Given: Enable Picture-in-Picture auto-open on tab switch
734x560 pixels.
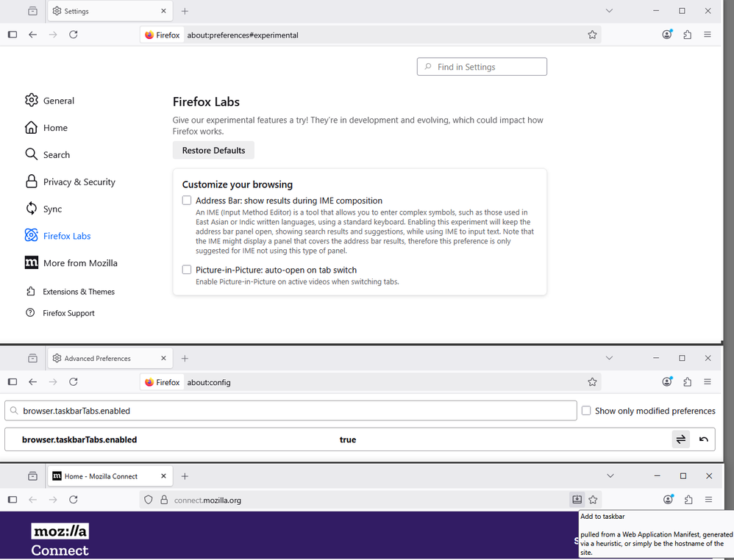Looking at the screenshot, I should point(187,270).
